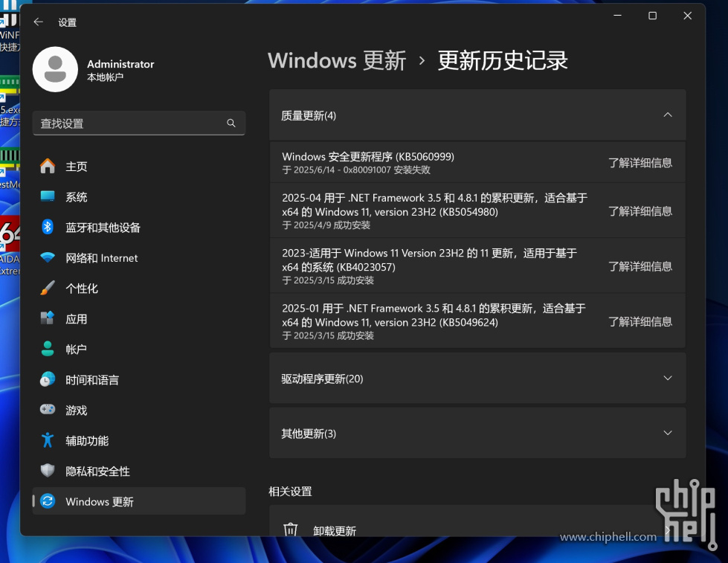Open 了解详细信息 for KB5060999
The height and width of the screenshot is (563, 728).
pos(640,163)
